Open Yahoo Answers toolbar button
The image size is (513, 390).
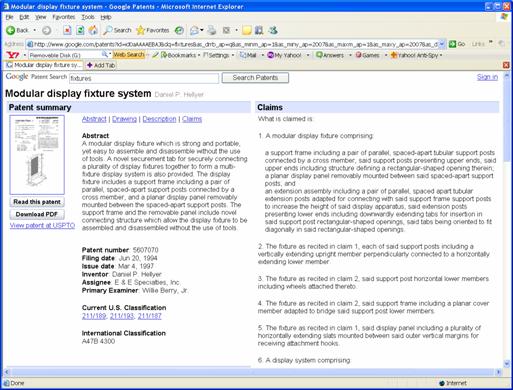coord(330,55)
